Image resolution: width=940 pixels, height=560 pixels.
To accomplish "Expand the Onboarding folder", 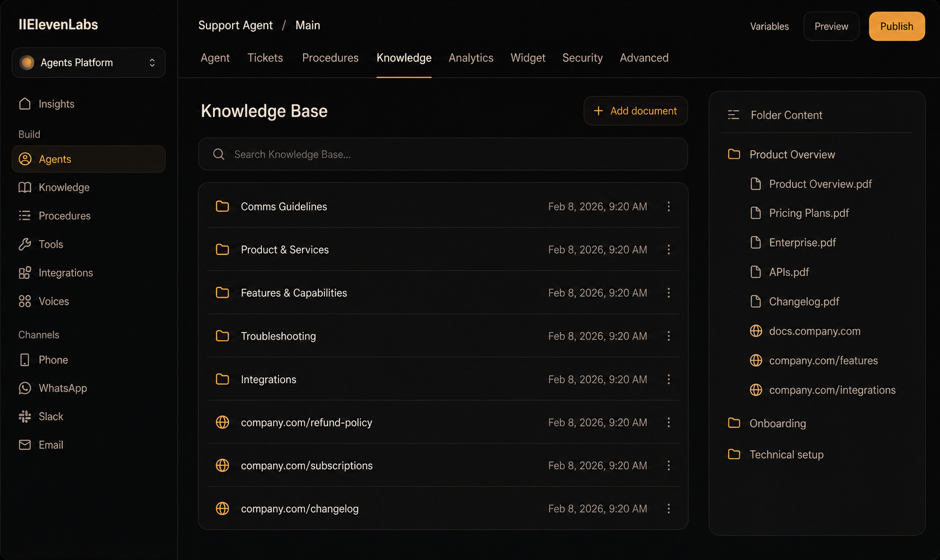I will [767, 423].
